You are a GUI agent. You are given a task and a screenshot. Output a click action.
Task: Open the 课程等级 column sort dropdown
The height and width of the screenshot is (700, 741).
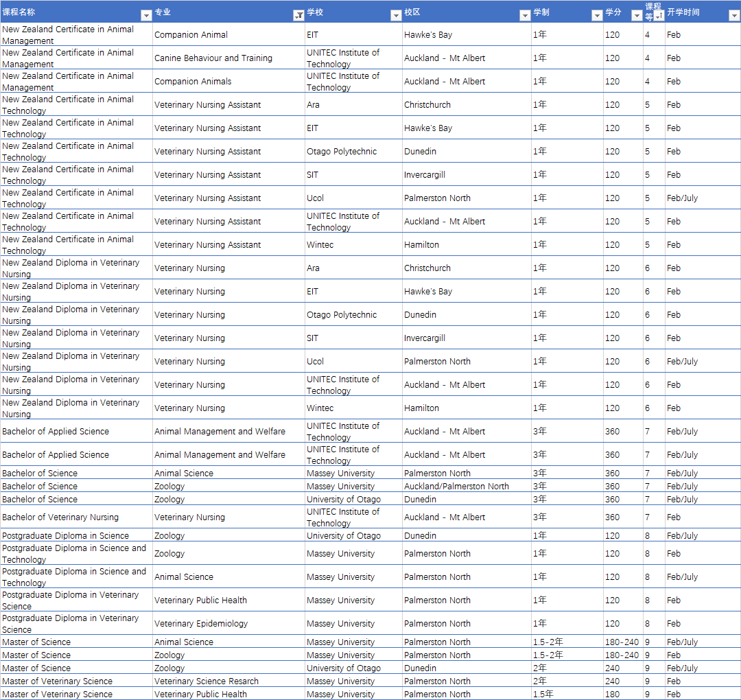(x=659, y=16)
